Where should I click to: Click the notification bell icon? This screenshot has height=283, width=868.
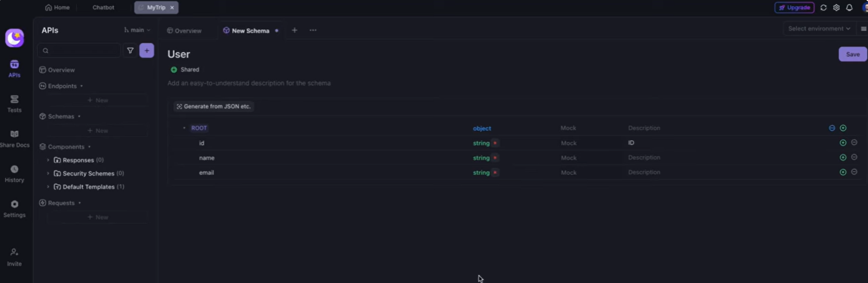coord(849,8)
